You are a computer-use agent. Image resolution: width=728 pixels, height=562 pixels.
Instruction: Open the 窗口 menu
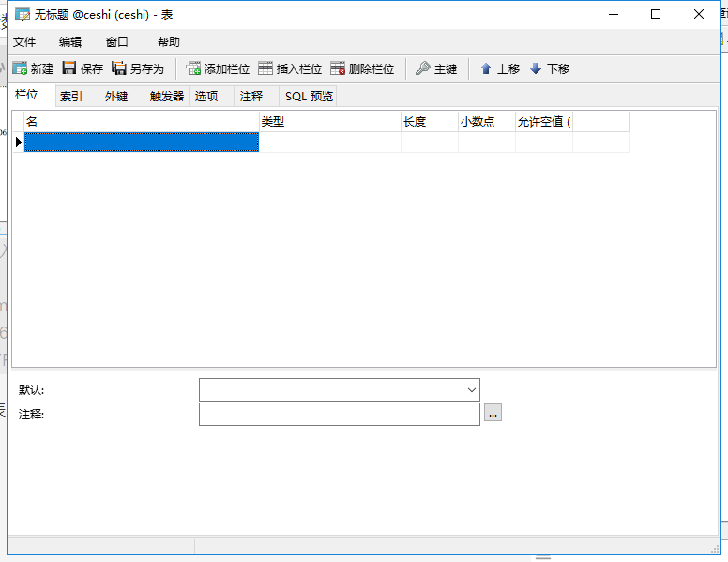pyautogui.click(x=116, y=42)
